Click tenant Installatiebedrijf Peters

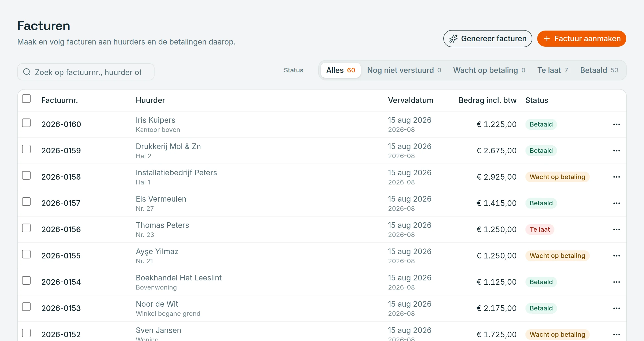pos(176,173)
